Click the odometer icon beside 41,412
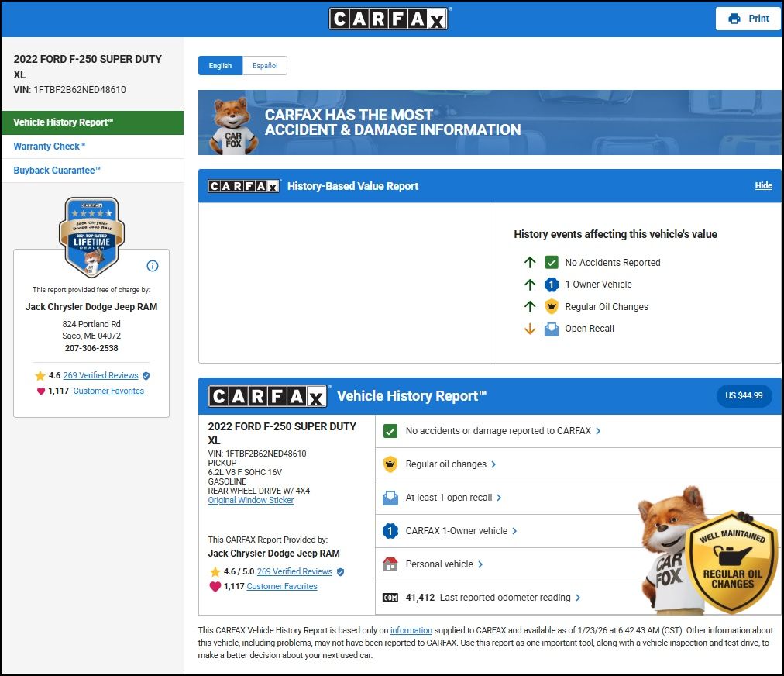This screenshot has height=676, width=784. point(390,598)
